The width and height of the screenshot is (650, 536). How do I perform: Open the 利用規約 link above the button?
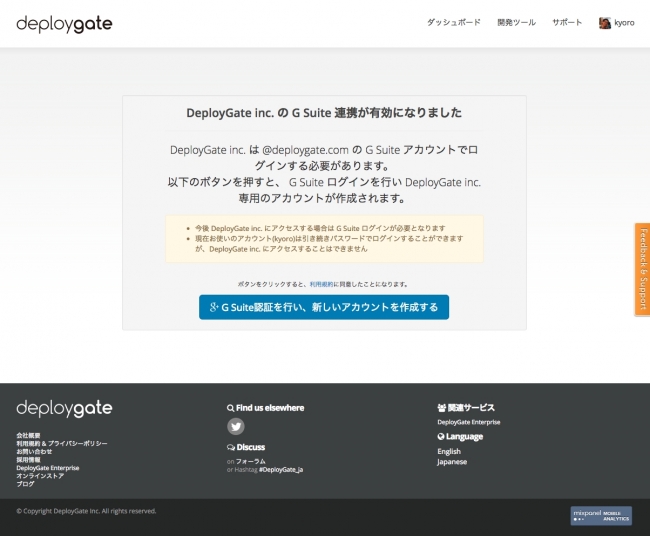click(323, 284)
